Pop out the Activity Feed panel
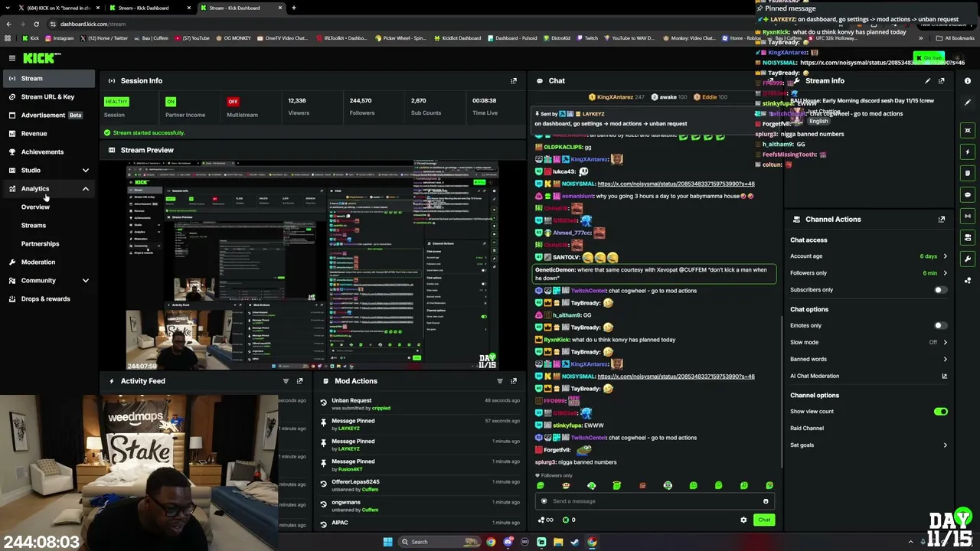The width and height of the screenshot is (980, 551). coord(300,381)
